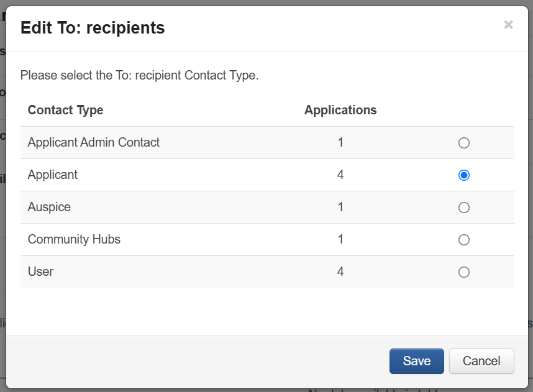Select the User radio button
Image resolution: width=533 pixels, height=392 pixels.
463,272
